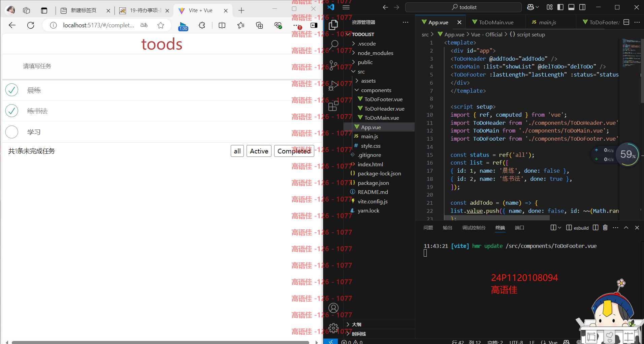Open browser extensions puzzle icon
644x344 pixels.
pos(202,25)
